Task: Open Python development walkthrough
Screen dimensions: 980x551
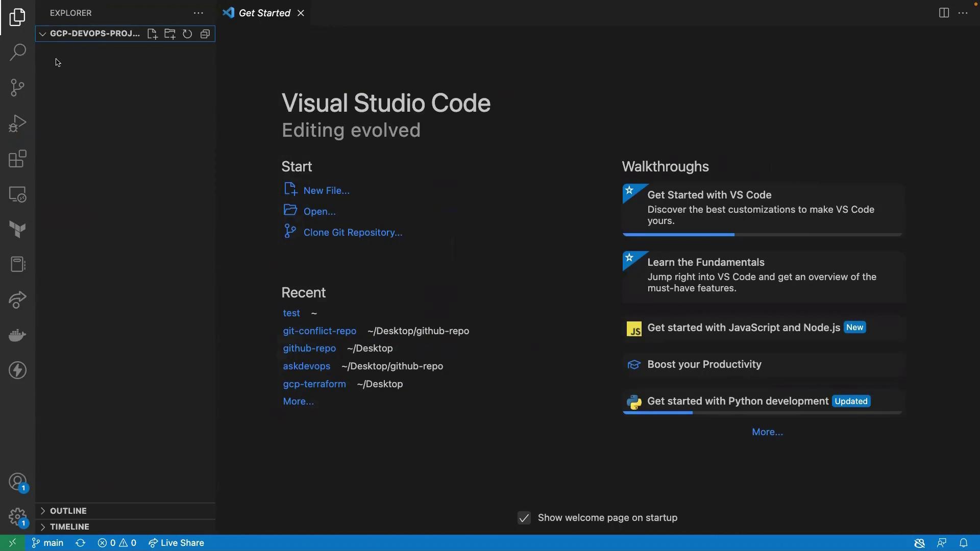Action: [763, 402]
